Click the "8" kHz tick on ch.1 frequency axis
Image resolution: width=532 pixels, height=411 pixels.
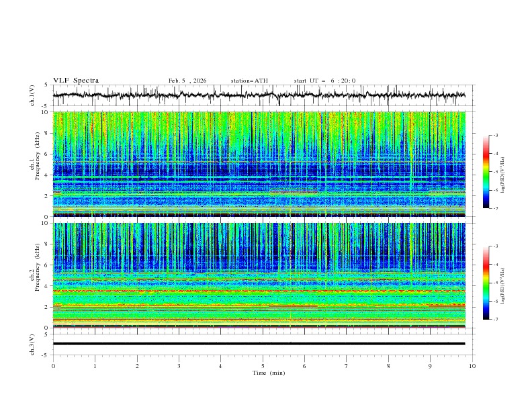[47, 133]
